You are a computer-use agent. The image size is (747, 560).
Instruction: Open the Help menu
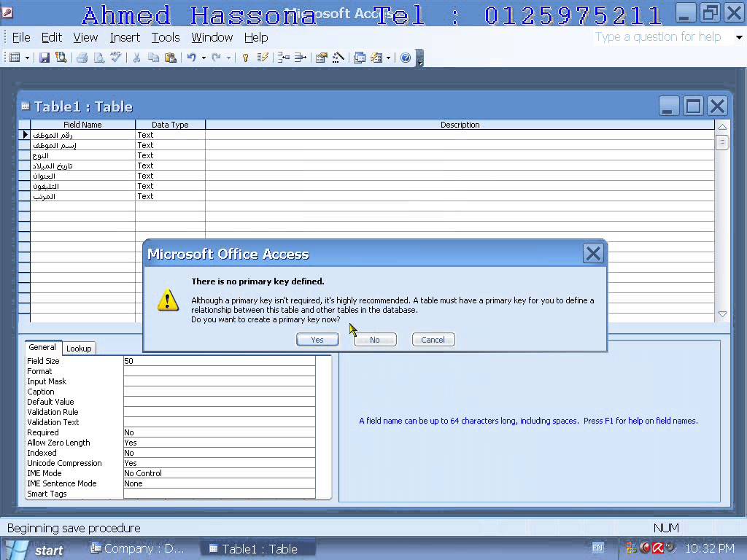tap(256, 37)
